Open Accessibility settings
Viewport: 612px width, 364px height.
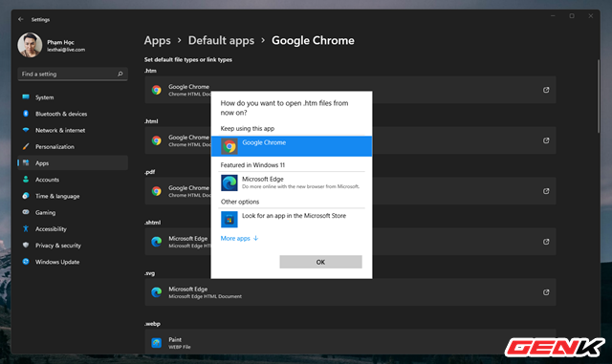click(73, 228)
